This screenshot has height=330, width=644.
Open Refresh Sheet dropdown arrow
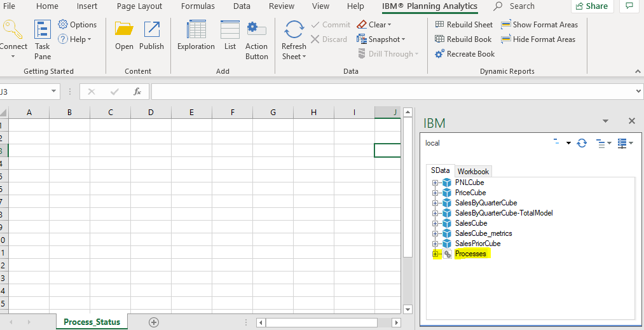(305, 57)
